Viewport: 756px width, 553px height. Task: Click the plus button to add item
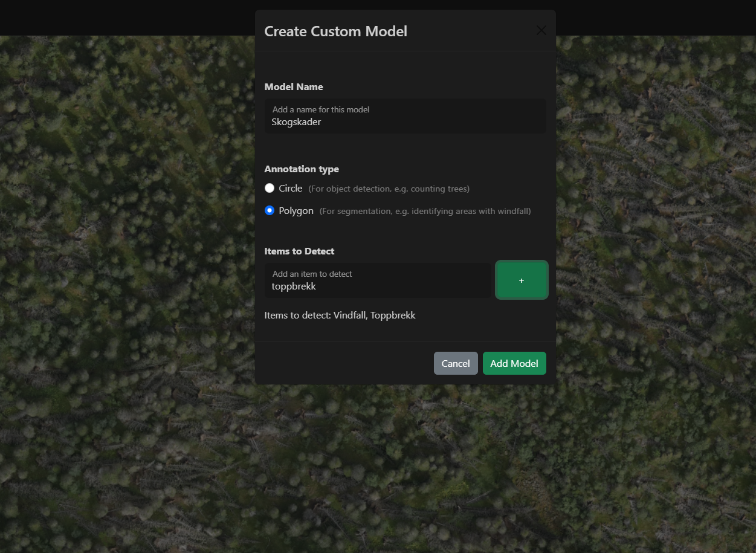[522, 280]
